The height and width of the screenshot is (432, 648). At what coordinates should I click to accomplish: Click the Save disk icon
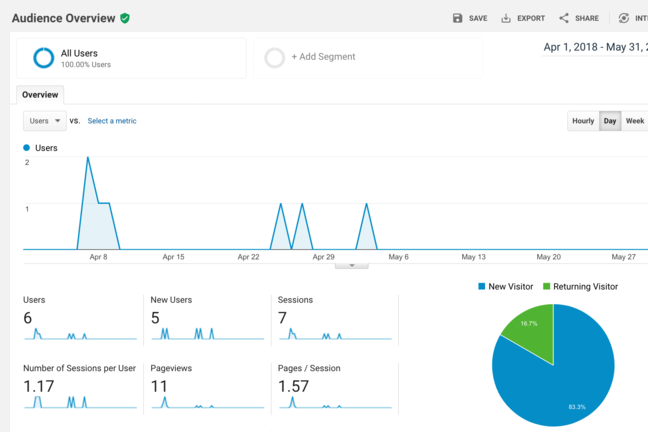pyautogui.click(x=458, y=18)
